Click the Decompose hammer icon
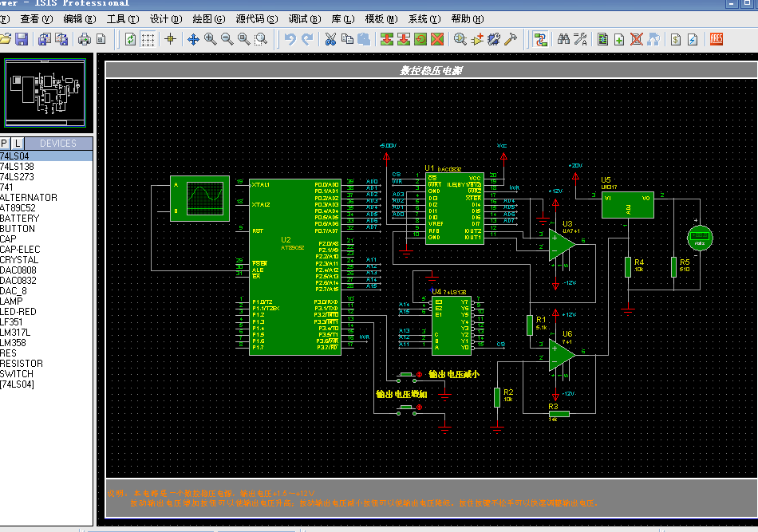Screen dimensions: 758x532 point(511,39)
